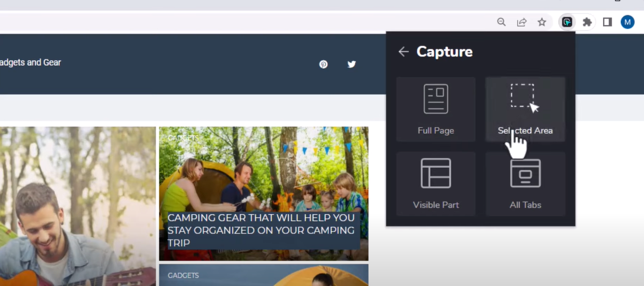The height and width of the screenshot is (286, 644).
Task: Pick the Visible Part capture option
Action: (x=436, y=184)
